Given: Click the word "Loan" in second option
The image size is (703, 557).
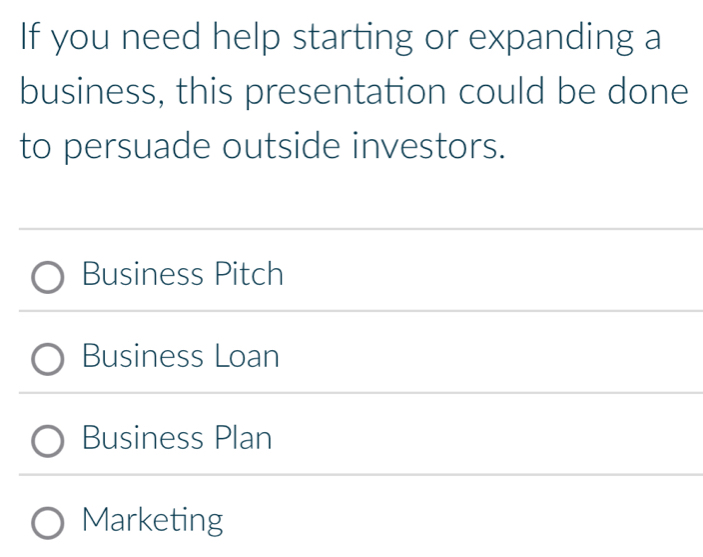Looking at the screenshot, I should click(x=246, y=357).
